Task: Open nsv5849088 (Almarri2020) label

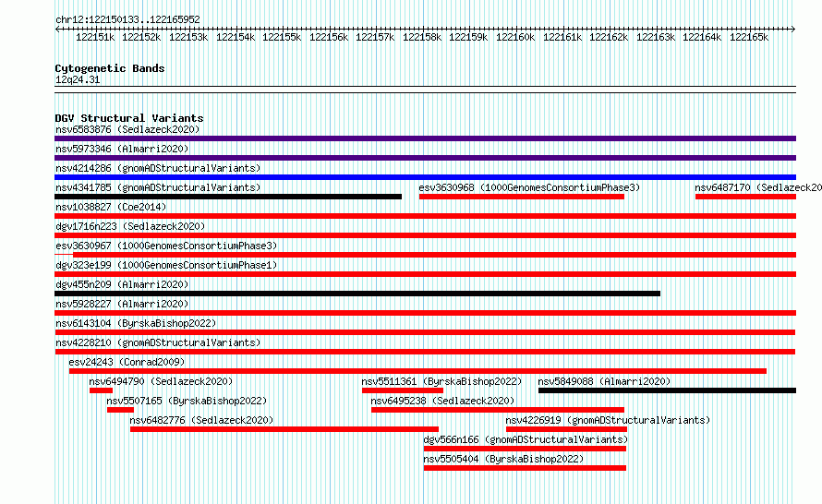Action: (604, 381)
